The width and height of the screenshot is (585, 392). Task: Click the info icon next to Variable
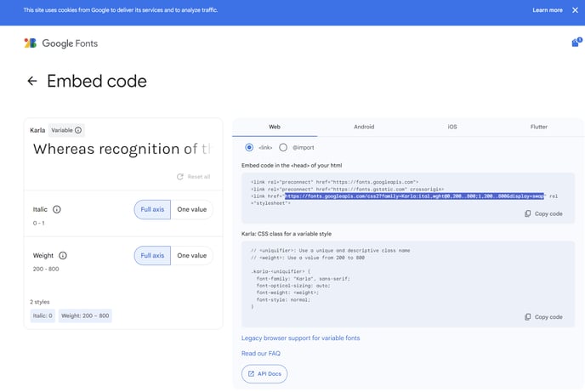pyautogui.click(x=78, y=130)
